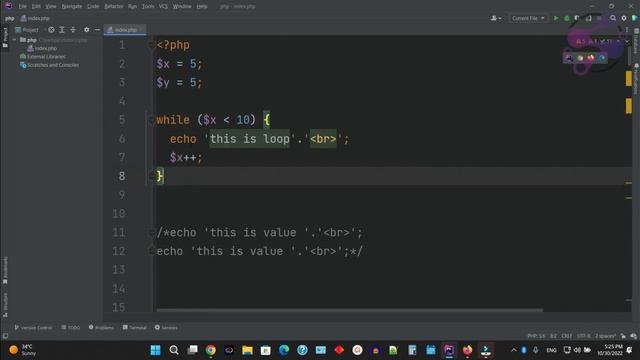Expand hidden system tray icons chevron
Screen dimensions: 640x360
514,350
